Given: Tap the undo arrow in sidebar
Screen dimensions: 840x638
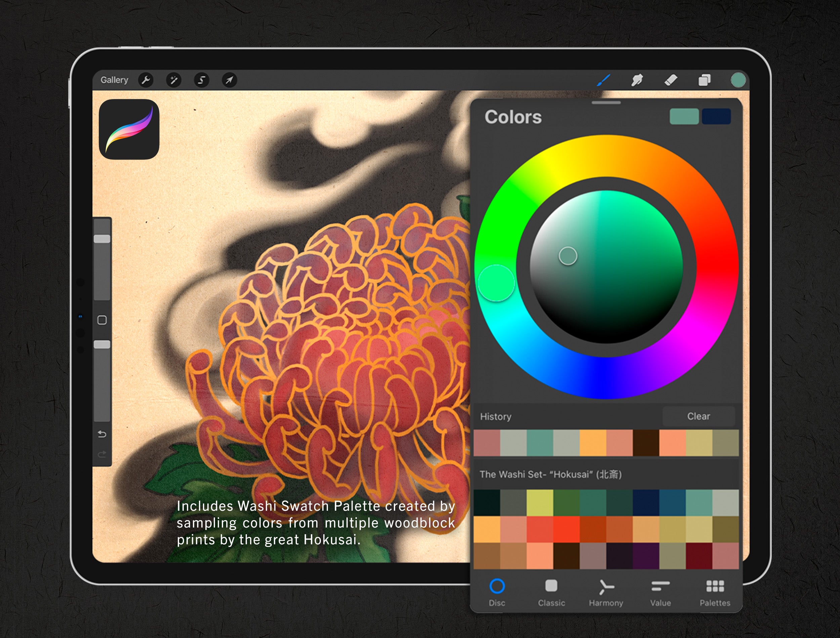Looking at the screenshot, I should (x=102, y=434).
